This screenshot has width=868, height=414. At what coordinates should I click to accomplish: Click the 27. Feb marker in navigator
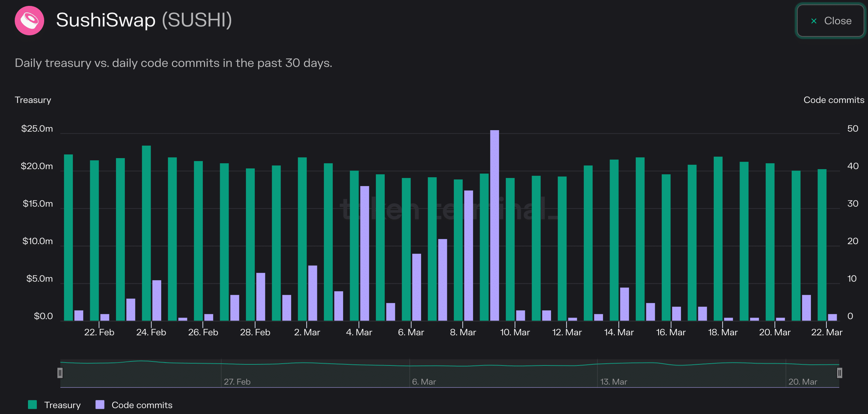pyautogui.click(x=237, y=382)
